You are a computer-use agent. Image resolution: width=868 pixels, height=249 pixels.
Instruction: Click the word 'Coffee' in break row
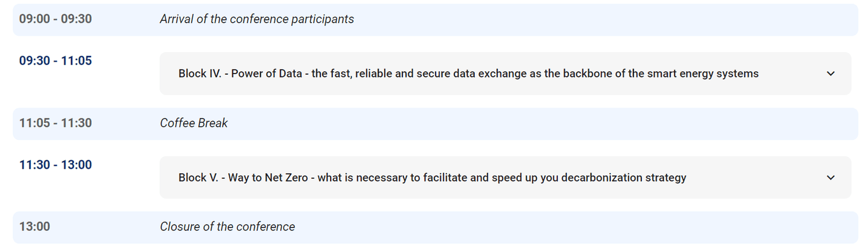click(177, 123)
